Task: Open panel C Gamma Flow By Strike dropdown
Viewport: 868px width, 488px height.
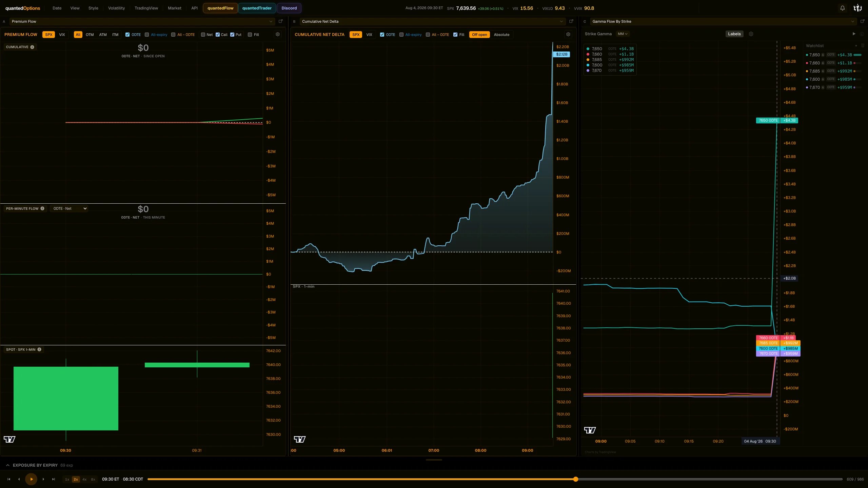Action: pos(723,21)
